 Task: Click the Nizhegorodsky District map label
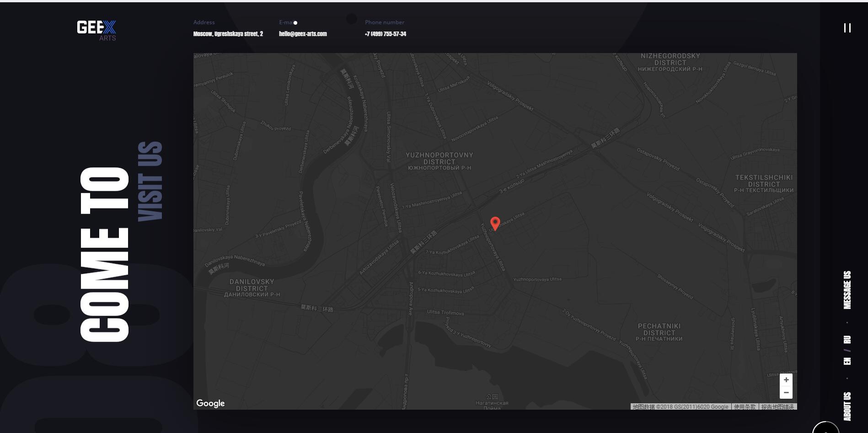670,62
